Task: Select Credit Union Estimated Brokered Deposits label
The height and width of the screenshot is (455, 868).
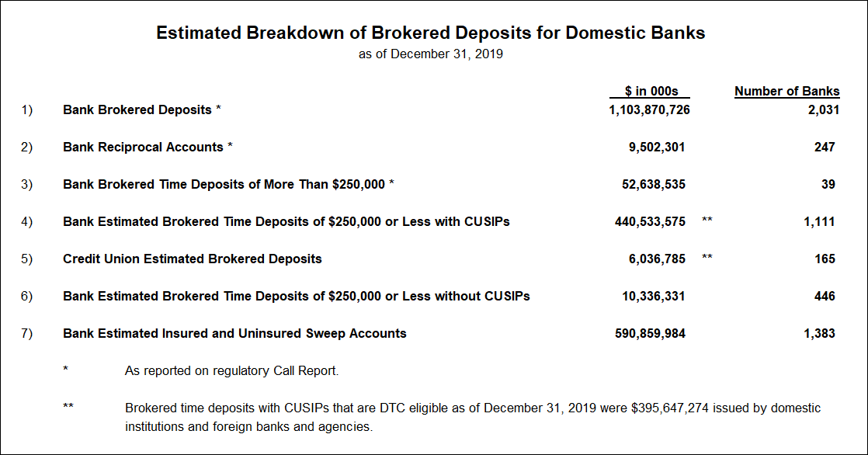Action: click(x=192, y=259)
